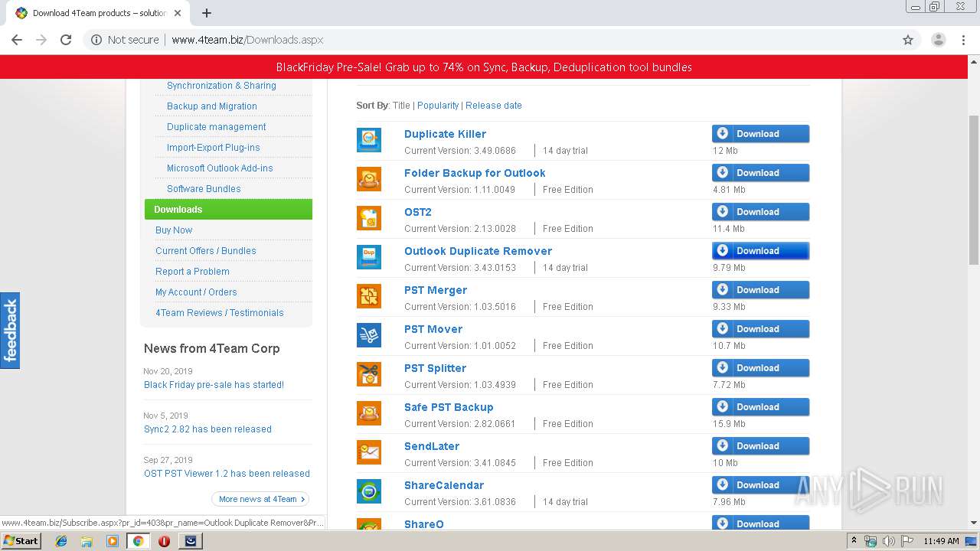Sort the list by Release date
Viewport: 980px width, 551px height.
[494, 106]
